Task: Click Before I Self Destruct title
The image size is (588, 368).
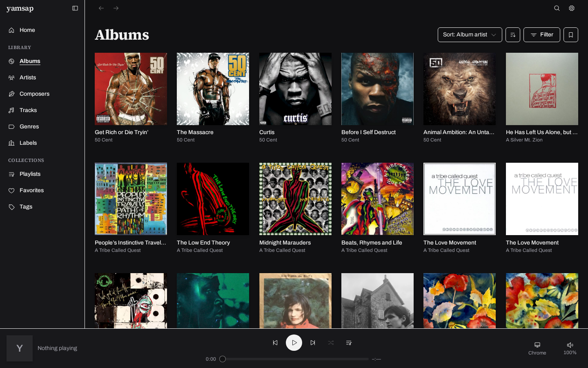Action: point(368,132)
